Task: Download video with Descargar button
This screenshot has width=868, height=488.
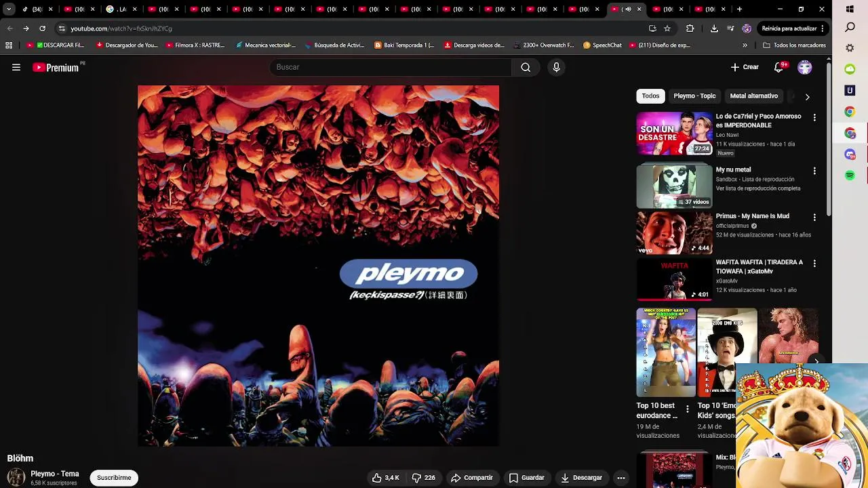Action: tap(581, 478)
